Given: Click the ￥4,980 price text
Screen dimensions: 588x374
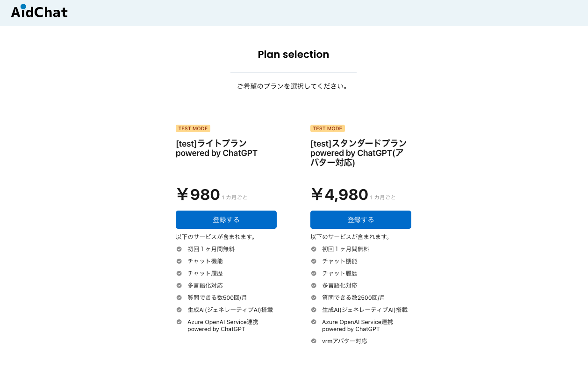Looking at the screenshot, I should click(339, 194).
